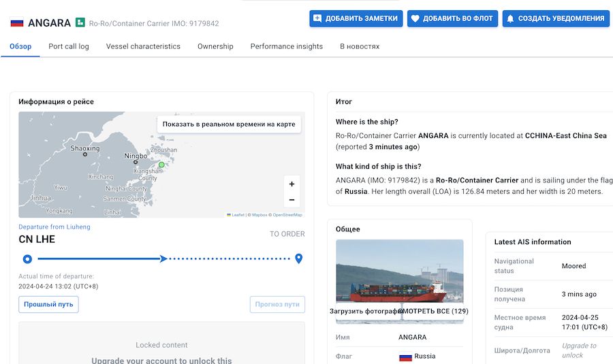Viewport: 613px width, 364px height.
Task: Click the Прошлый путь button
Action: (48, 304)
